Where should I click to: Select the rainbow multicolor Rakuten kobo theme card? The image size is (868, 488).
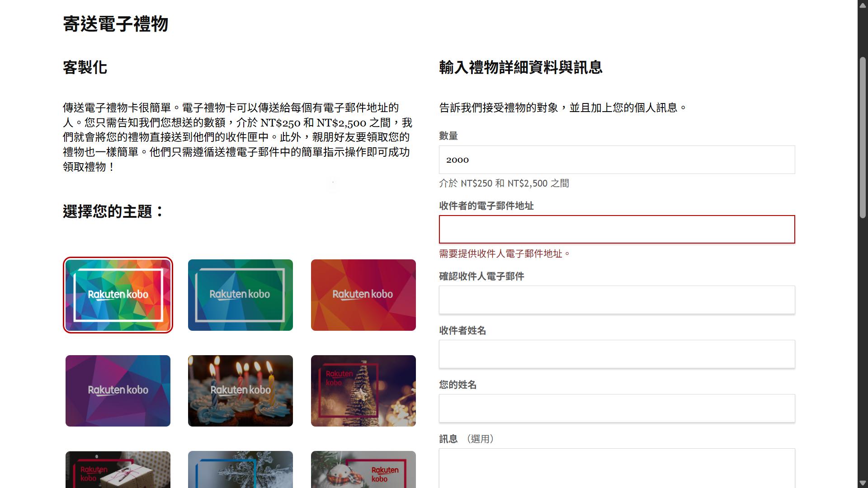pyautogui.click(x=118, y=295)
